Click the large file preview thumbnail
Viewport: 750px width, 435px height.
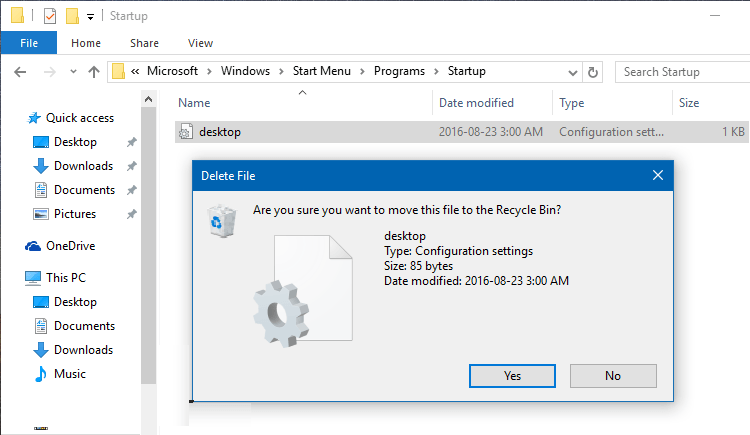(x=303, y=290)
